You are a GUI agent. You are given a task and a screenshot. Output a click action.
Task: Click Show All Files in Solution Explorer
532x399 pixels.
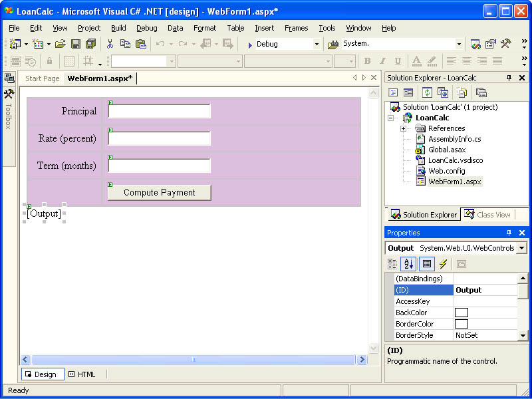pyautogui.click(x=462, y=92)
